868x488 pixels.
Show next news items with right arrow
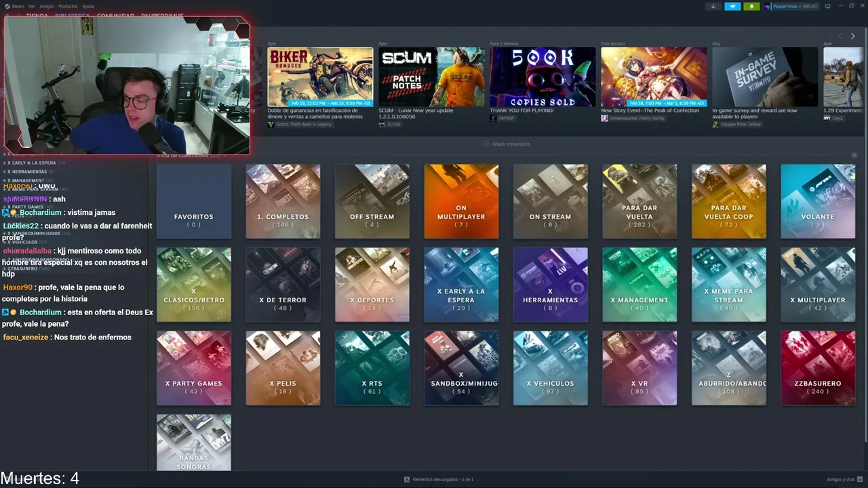click(852, 36)
